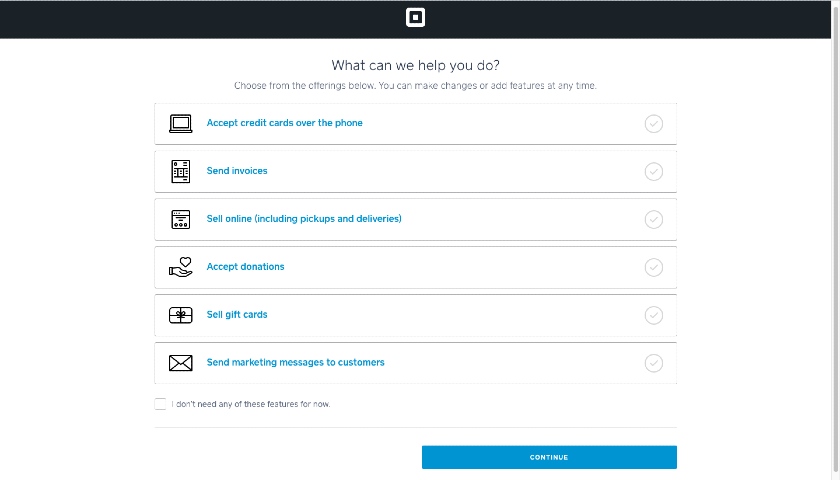Toggle checkmark for Accept credit cards over phone
The width and height of the screenshot is (840, 480).
(654, 124)
